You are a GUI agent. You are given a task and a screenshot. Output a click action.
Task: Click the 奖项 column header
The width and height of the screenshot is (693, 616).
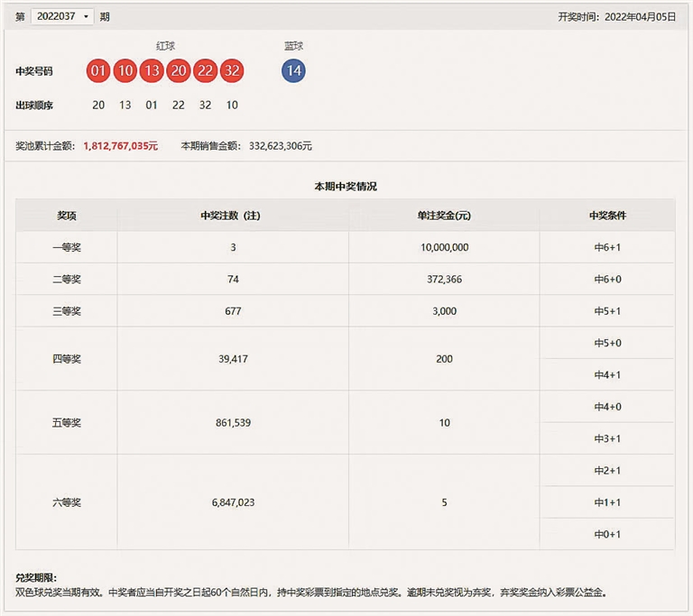[67, 216]
